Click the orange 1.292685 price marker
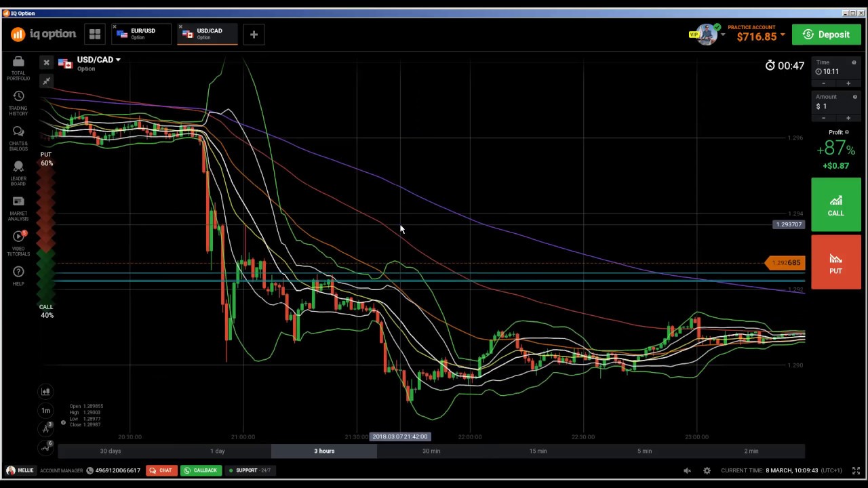Image resolution: width=868 pixels, height=488 pixels. (x=785, y=263)
